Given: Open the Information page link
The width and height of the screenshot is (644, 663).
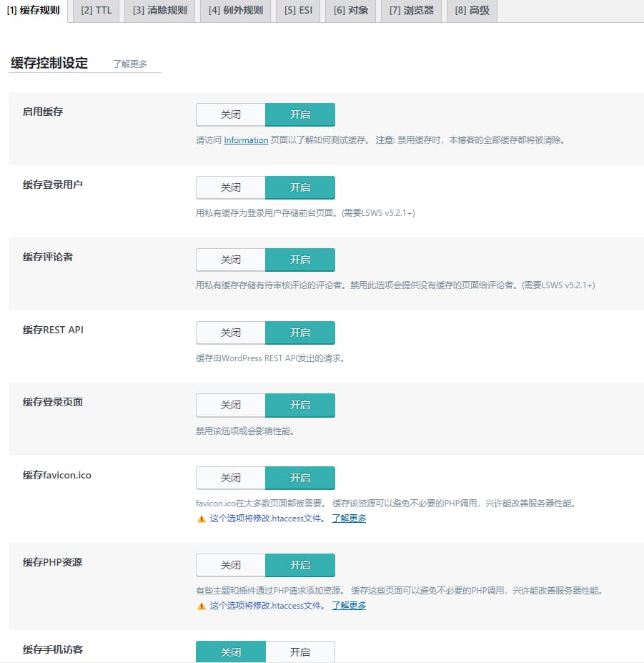Looking at the screenshot, I should point(246,139).
